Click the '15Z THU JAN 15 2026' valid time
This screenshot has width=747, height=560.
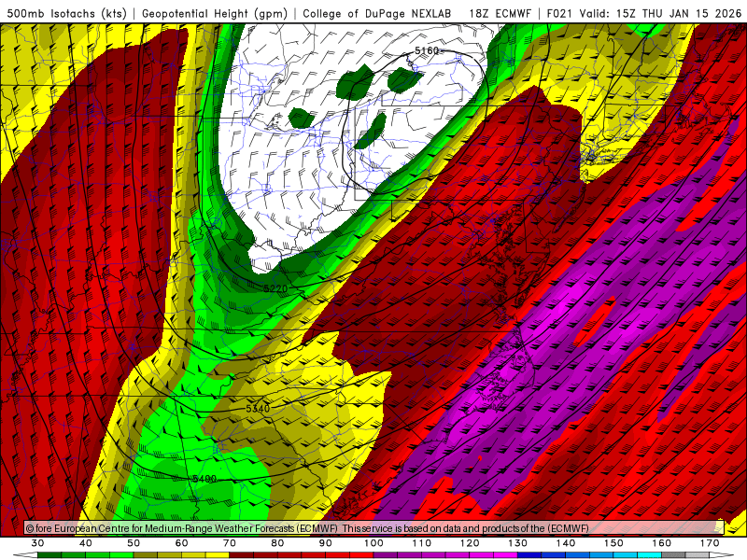tap(679, 13)
